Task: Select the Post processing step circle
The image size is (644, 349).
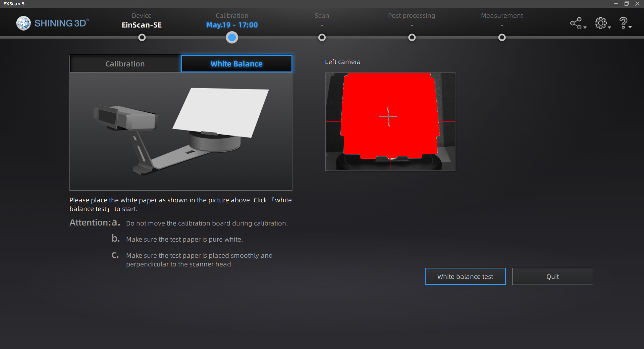Action: click(x=411, y=38)
